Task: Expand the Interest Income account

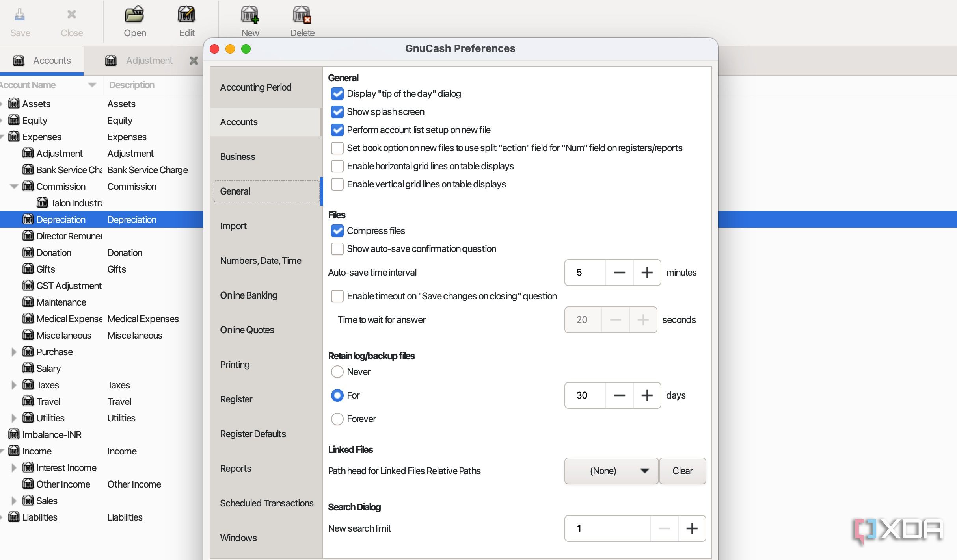Action: click(x=14, y=468)
